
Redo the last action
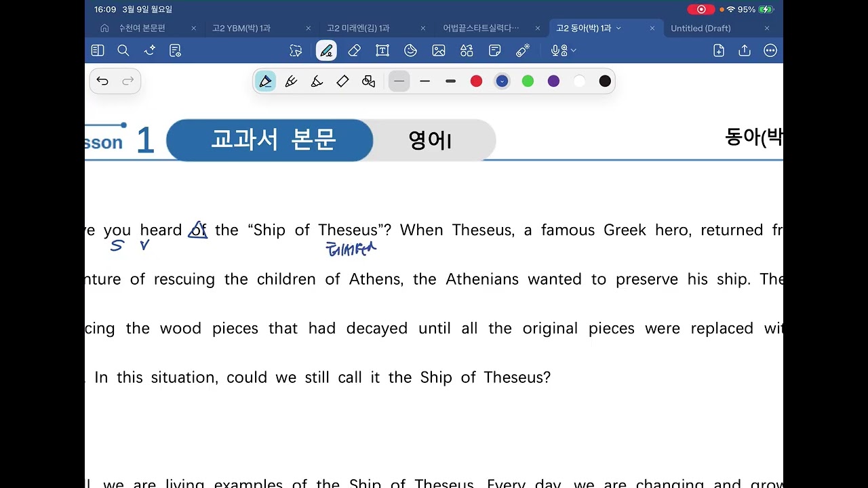(x=127, y=81)
